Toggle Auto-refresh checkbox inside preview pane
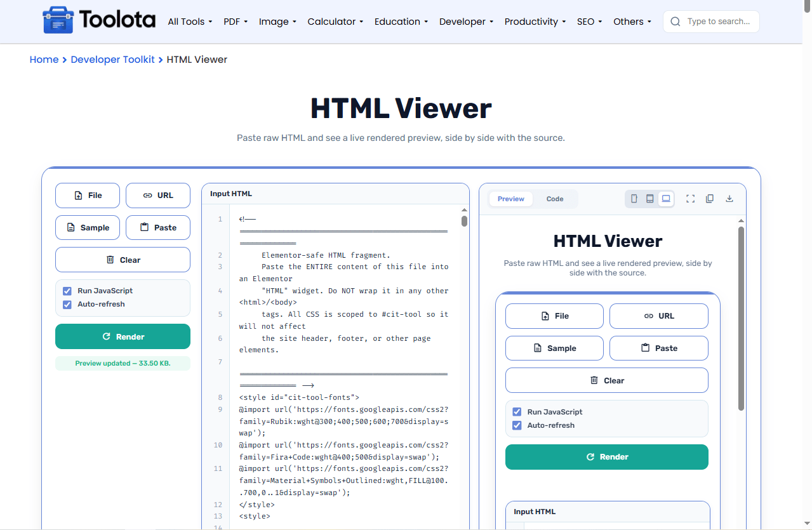This screenshot has width=812, height=530. point(517,426)
